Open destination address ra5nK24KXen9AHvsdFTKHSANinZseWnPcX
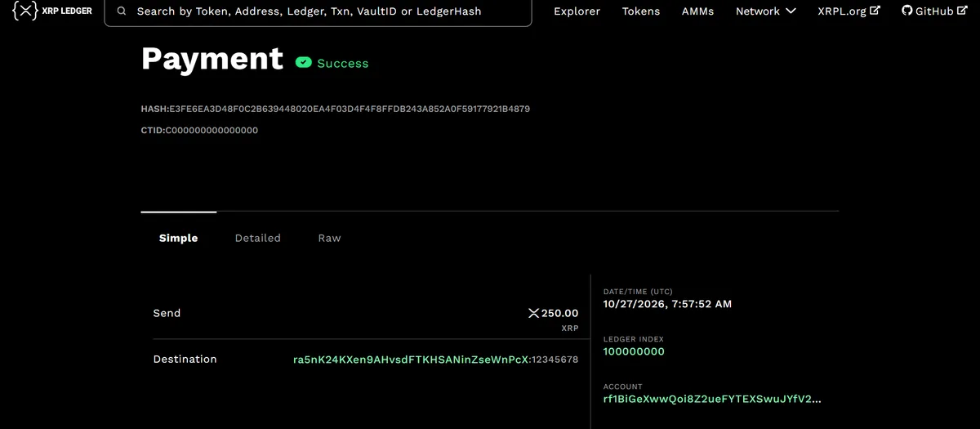 [x=411, y=360]
